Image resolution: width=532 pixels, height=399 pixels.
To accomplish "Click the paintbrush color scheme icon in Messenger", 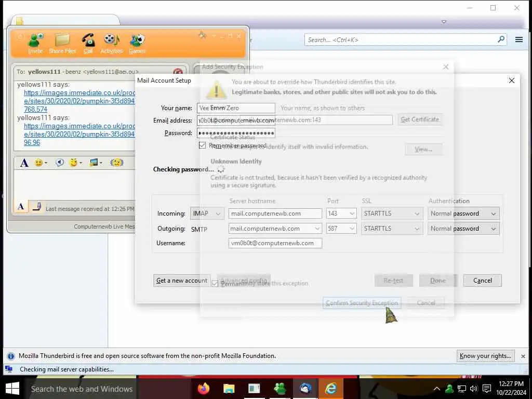I will tap(202, 35).
